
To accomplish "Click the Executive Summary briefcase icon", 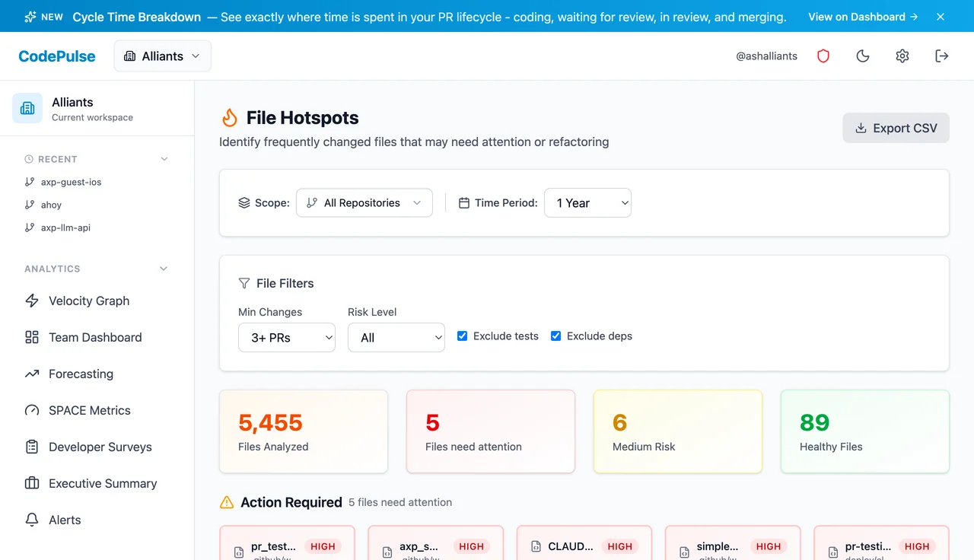I will [32, 483].
